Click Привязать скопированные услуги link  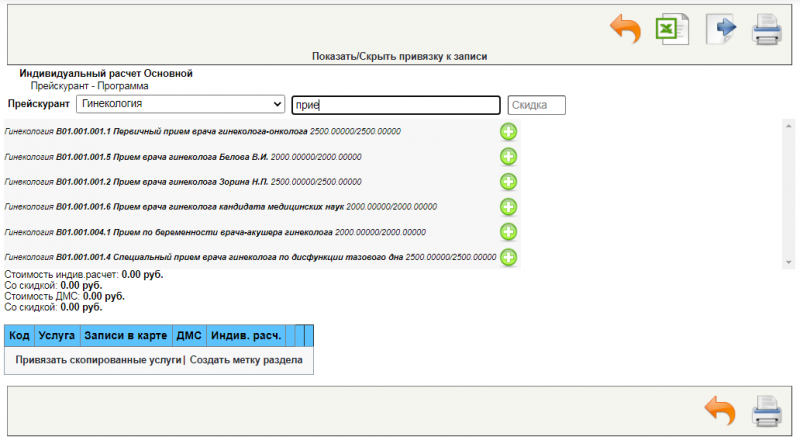point(98,359)
